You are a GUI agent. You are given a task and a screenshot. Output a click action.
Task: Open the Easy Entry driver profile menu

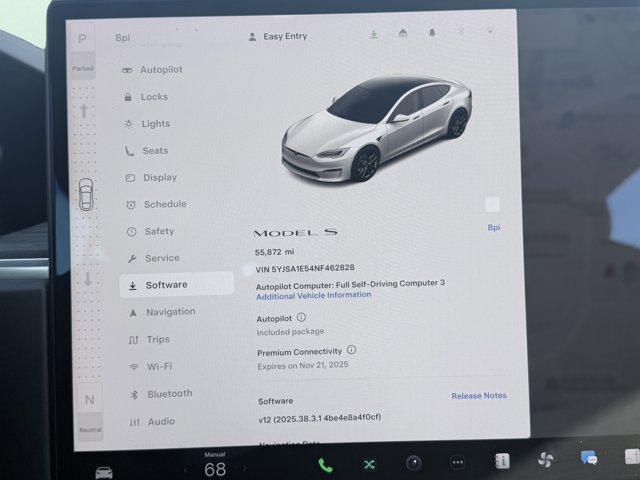277,36
